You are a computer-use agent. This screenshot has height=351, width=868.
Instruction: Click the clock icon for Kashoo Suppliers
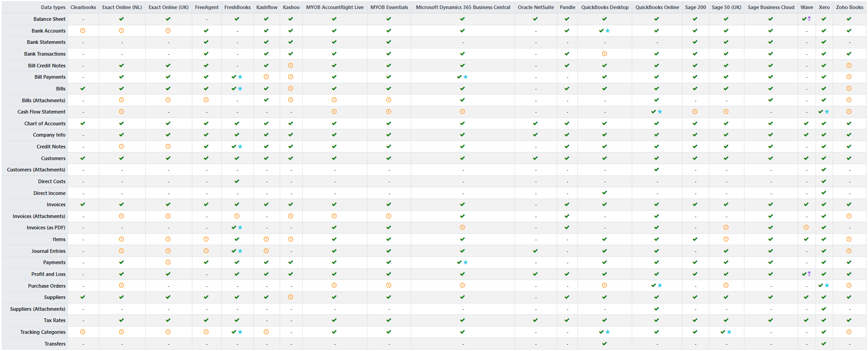[x=291, y=297]
